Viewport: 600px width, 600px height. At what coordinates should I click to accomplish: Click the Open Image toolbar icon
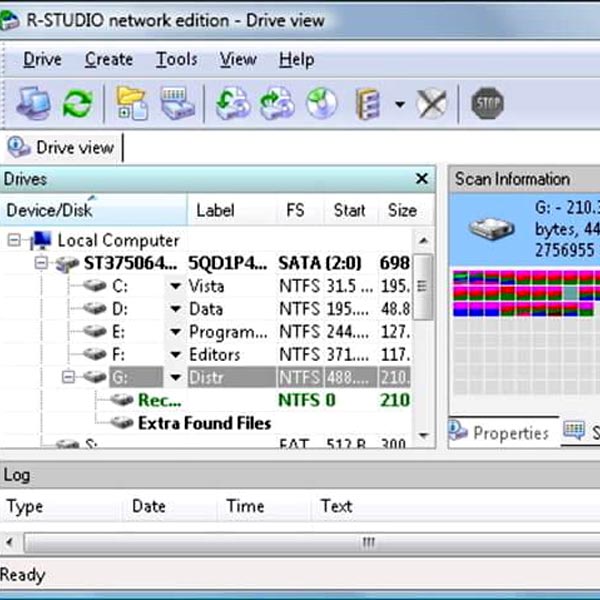tap(232, 103)
